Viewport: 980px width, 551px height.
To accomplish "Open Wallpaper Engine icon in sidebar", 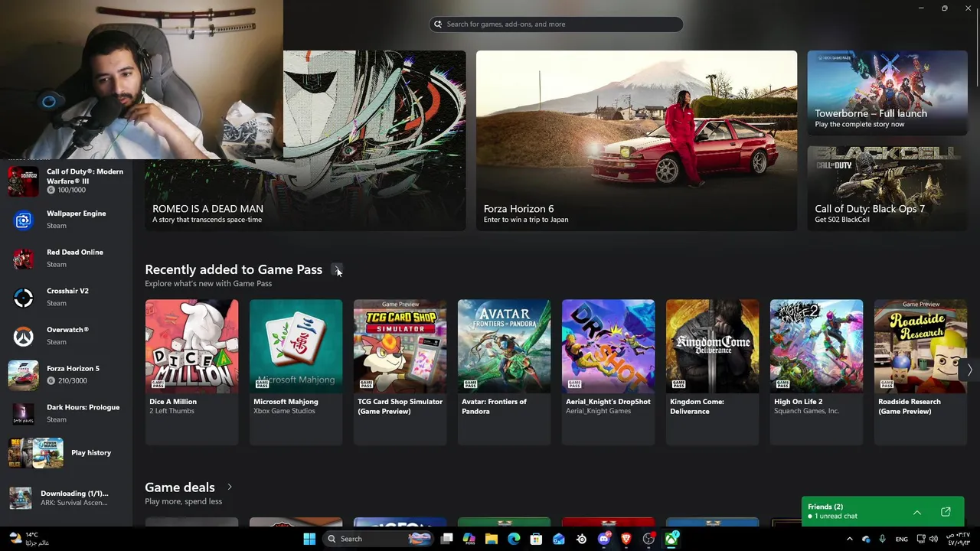I will (x=23, y=220).
